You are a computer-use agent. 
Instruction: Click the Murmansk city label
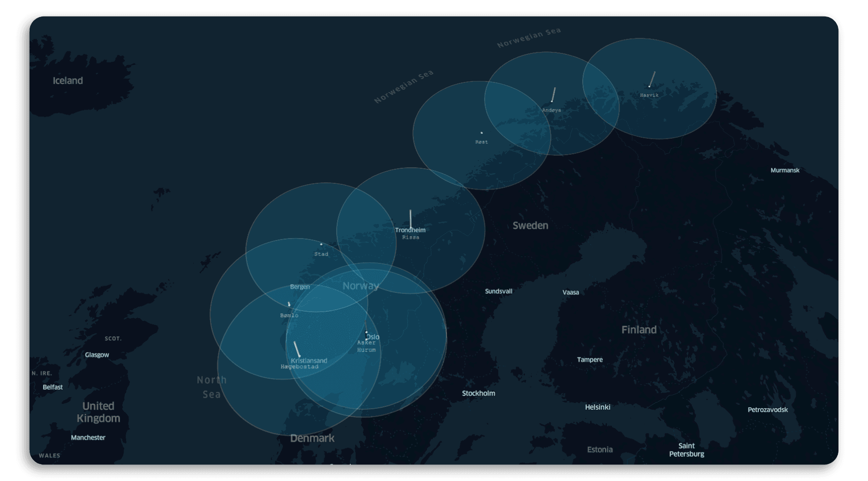(785, 170)
